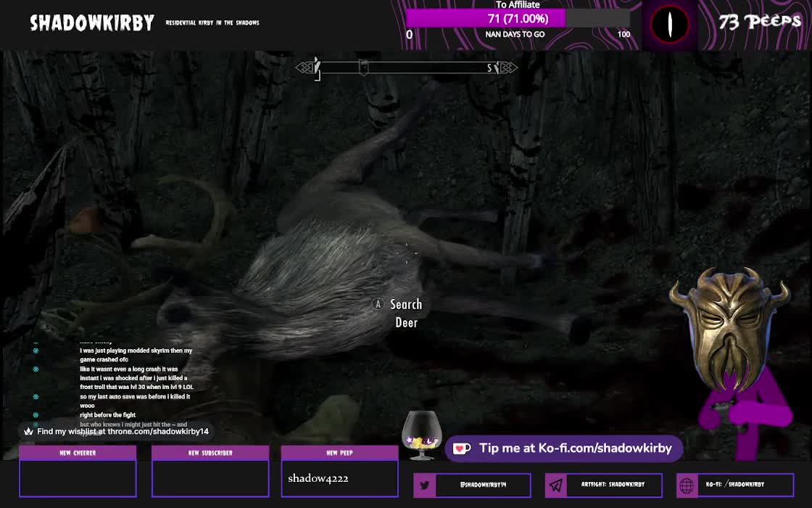Click the "Artfight: shadowkirby" label

pos(613,485)
